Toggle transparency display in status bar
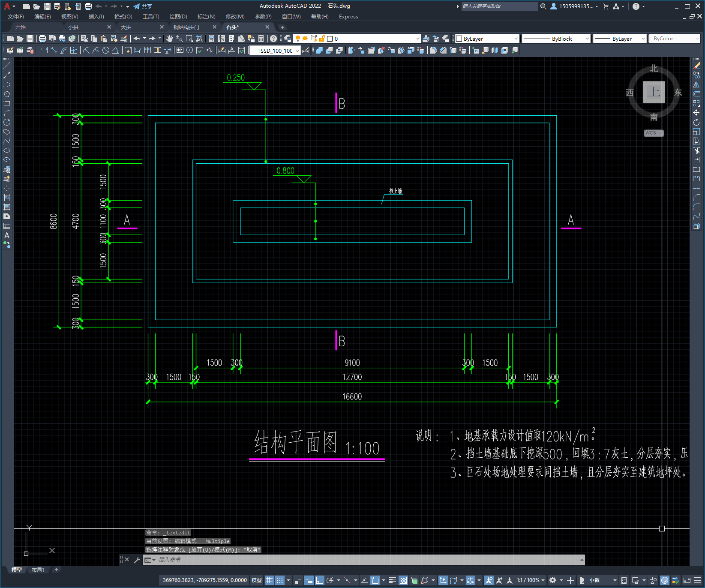This screenshot has width=705, height=588. click(x=403, y=580)
